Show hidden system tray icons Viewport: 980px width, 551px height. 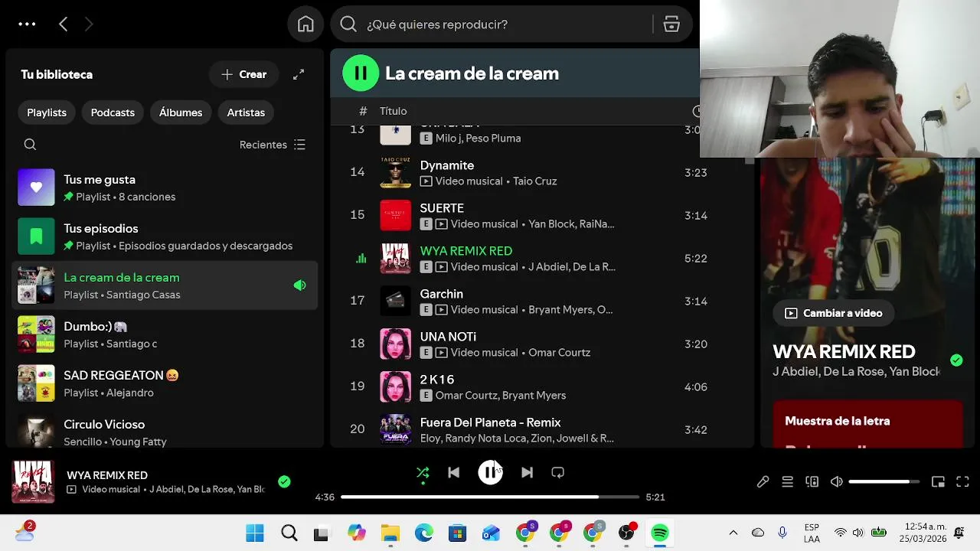click(x=733, y=533)
